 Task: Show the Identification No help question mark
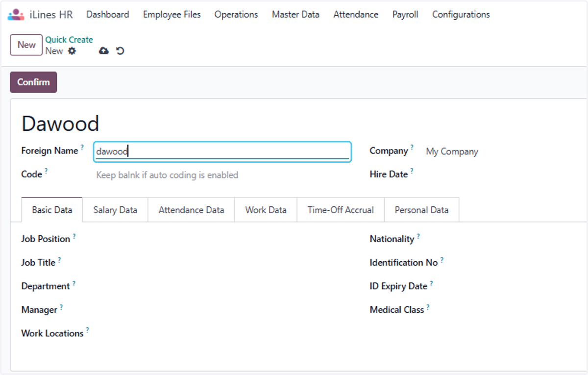[x=441, y=259]
